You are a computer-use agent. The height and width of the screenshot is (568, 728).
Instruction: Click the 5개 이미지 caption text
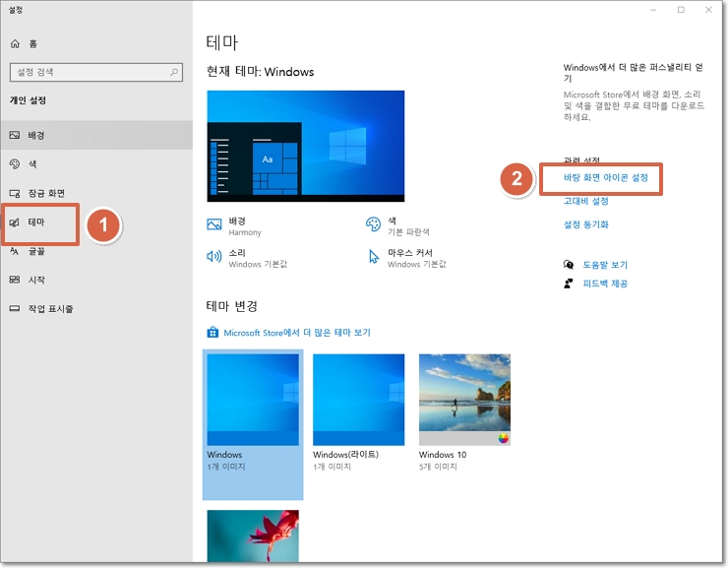click(438, 467)
